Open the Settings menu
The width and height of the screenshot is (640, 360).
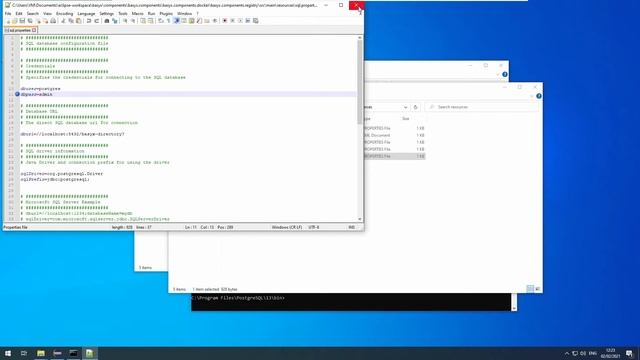coord(107,13)
